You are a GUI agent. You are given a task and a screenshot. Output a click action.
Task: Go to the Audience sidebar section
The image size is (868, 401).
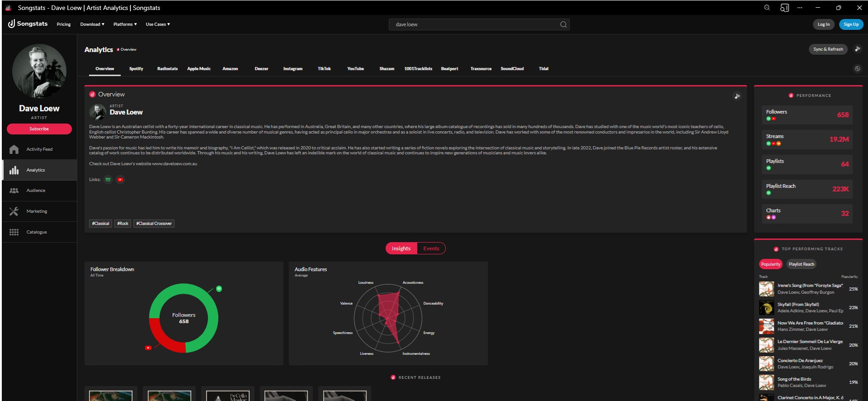coord(39,191)
